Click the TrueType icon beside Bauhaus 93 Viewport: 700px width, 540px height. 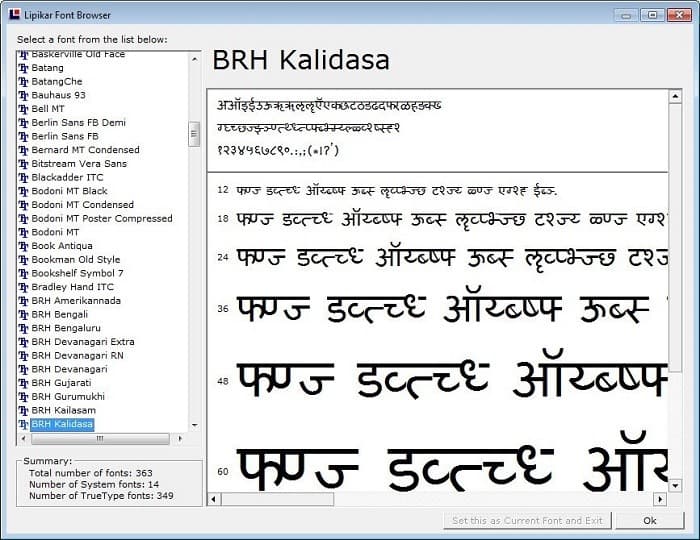pos(24,95)
